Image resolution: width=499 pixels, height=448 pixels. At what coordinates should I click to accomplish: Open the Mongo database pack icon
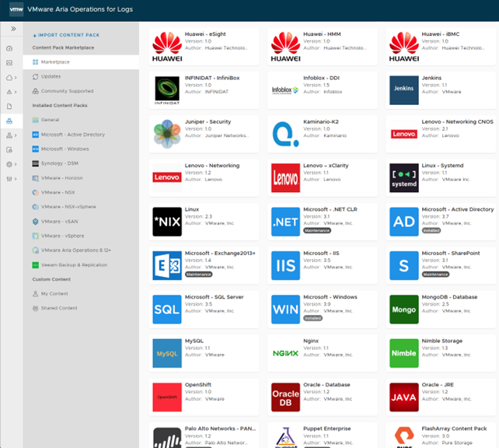pyautogui.click(x=404, y=310)
